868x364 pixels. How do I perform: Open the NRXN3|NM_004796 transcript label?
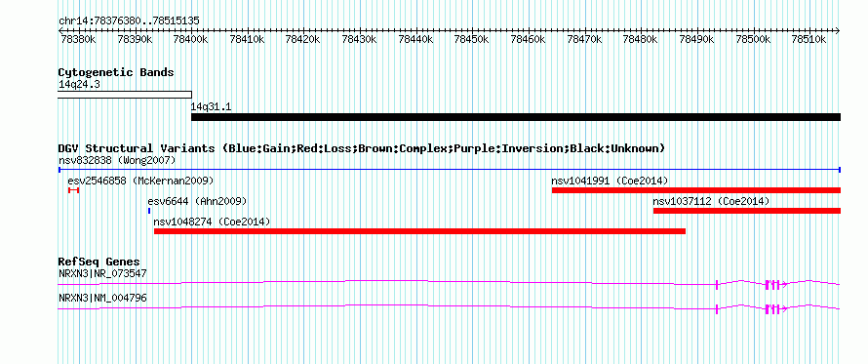point(102,298)
